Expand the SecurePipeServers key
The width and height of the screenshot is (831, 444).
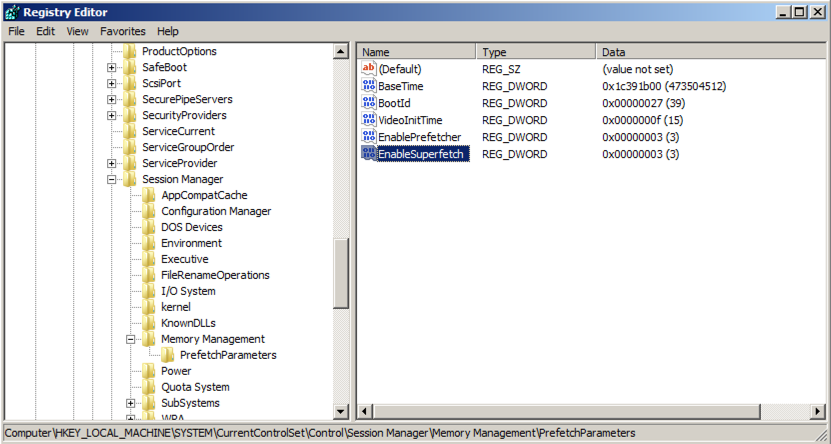111,99
